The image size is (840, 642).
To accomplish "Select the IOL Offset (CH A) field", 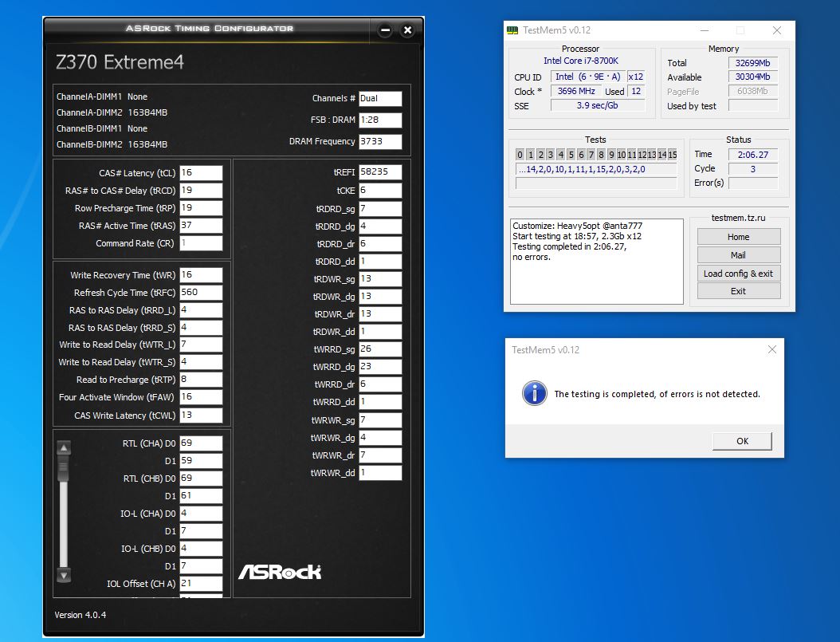I will pyautogui.click(x=201, y=583).
